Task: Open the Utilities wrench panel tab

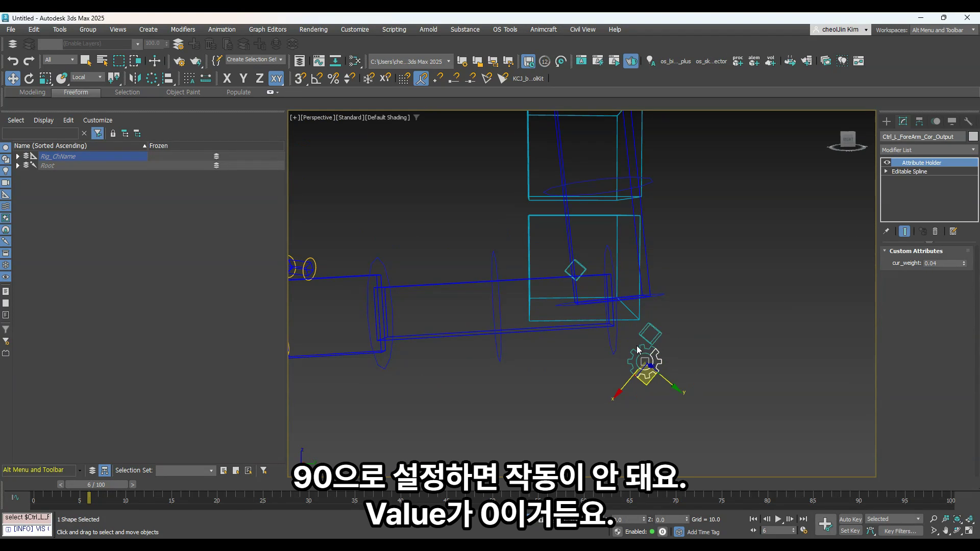Action: click(968, 121)
